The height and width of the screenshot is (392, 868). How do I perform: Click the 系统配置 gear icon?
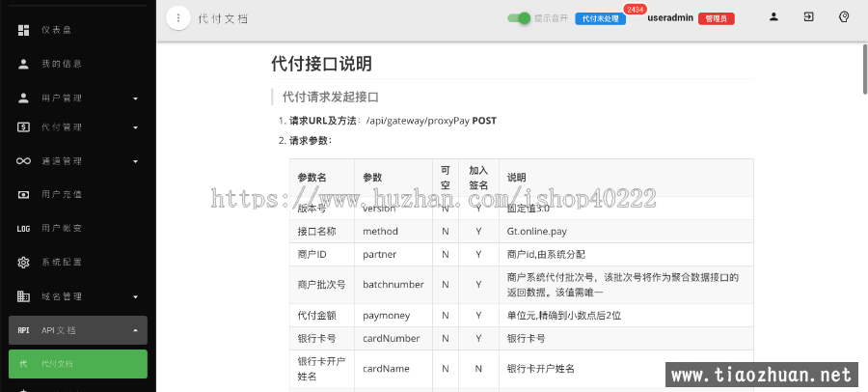[23, 263]
